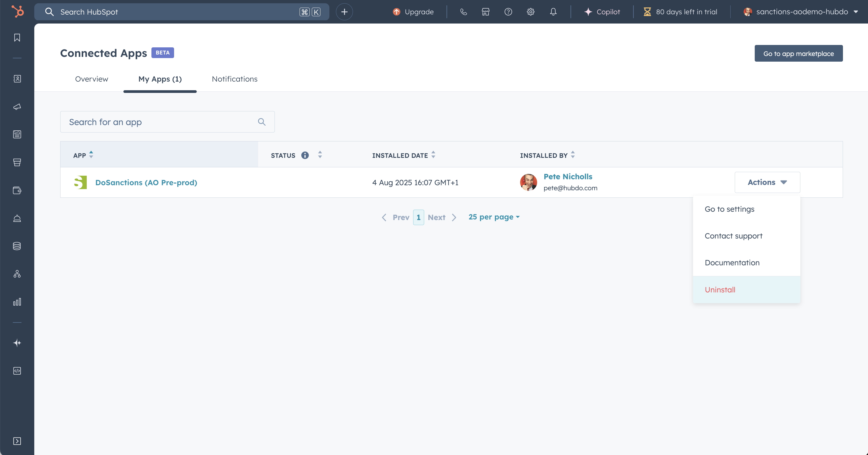Switch to the Overview tab
Screen dimensions: 868x455
pyautogui.click(x=92, y=79)
